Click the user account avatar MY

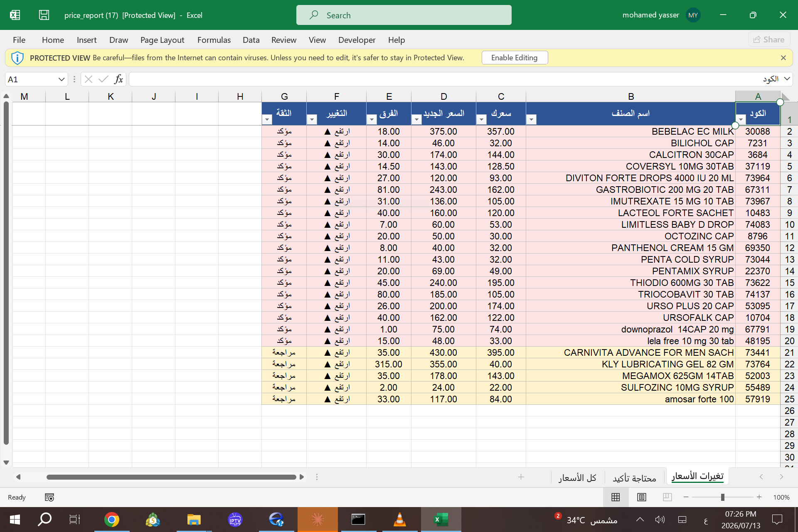(693, 15)
